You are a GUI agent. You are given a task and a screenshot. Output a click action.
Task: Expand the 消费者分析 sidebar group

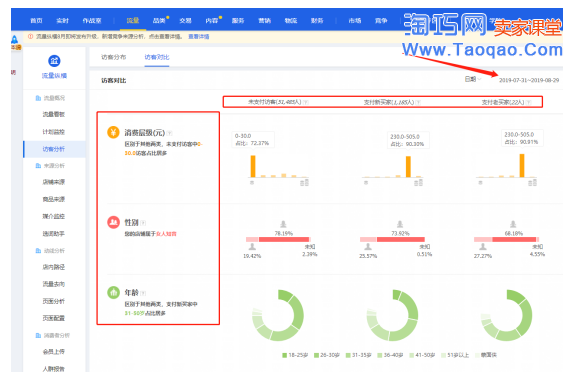pos(53,335)
